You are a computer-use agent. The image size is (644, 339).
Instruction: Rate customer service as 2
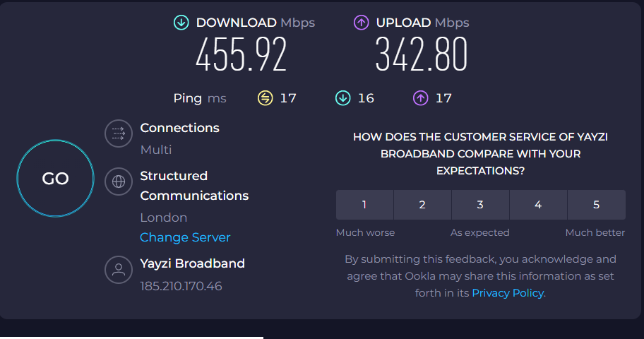(x=422, y=205)
